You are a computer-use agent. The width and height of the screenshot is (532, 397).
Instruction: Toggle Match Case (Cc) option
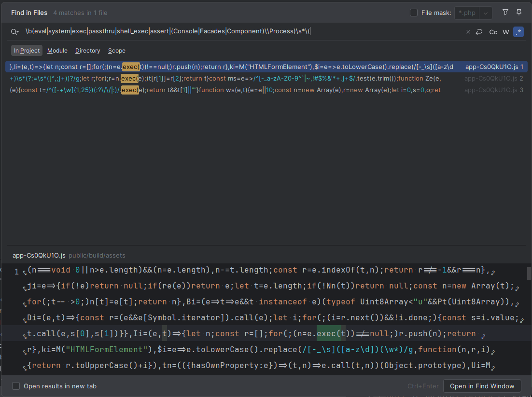[x=493, y=32]
